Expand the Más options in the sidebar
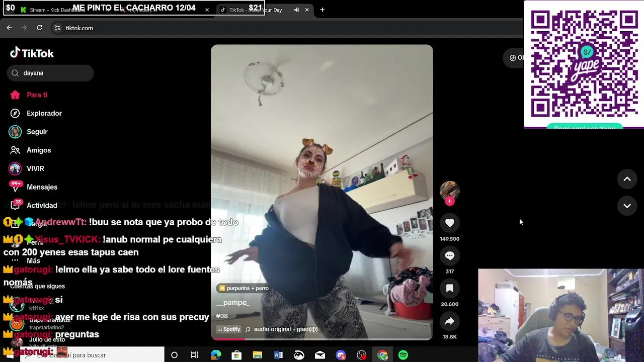The width and height of the screenshot is (644, 362). point(33,261)
